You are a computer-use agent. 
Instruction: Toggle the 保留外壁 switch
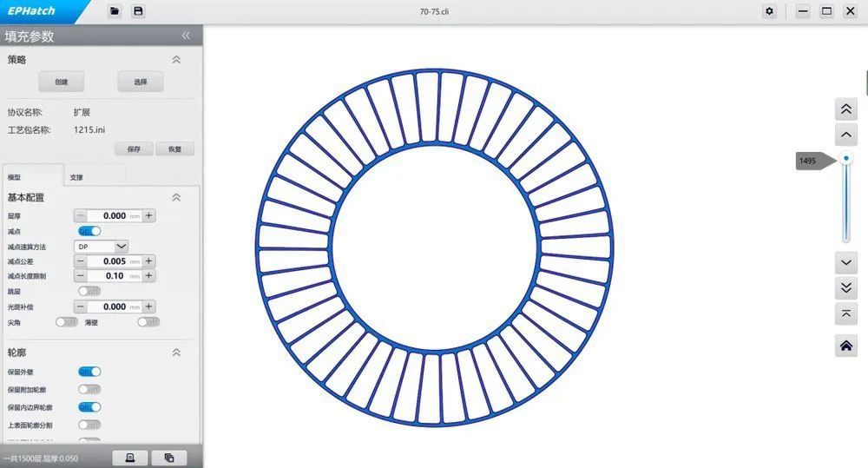click(89, 372)
